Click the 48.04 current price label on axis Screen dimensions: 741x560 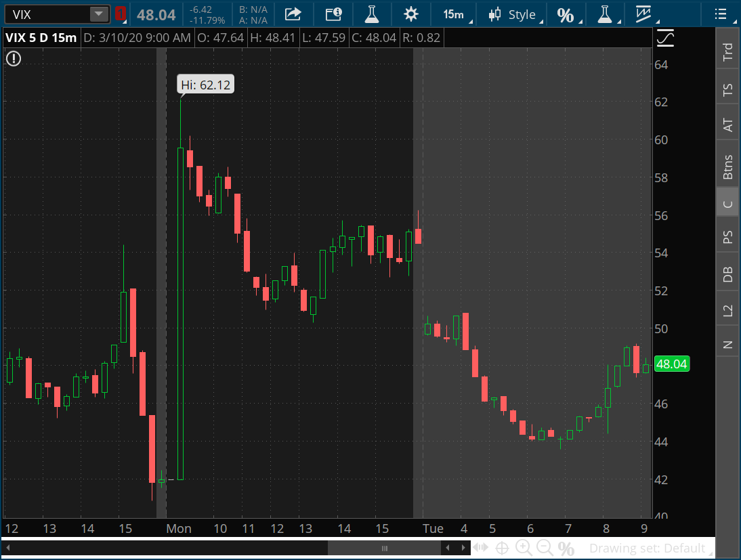[x=671, y=364]
